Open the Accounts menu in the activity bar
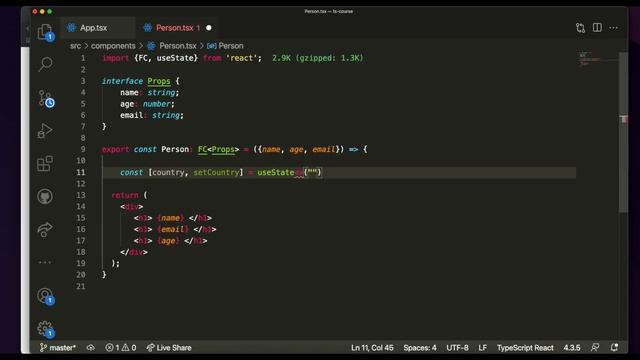 tap(45, 296)
